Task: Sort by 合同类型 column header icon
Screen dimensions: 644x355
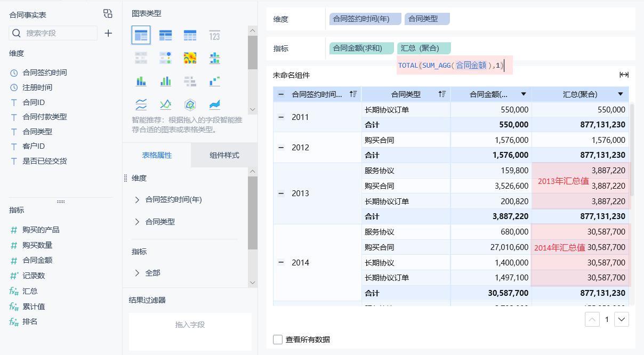Action: tap(442, 94)
